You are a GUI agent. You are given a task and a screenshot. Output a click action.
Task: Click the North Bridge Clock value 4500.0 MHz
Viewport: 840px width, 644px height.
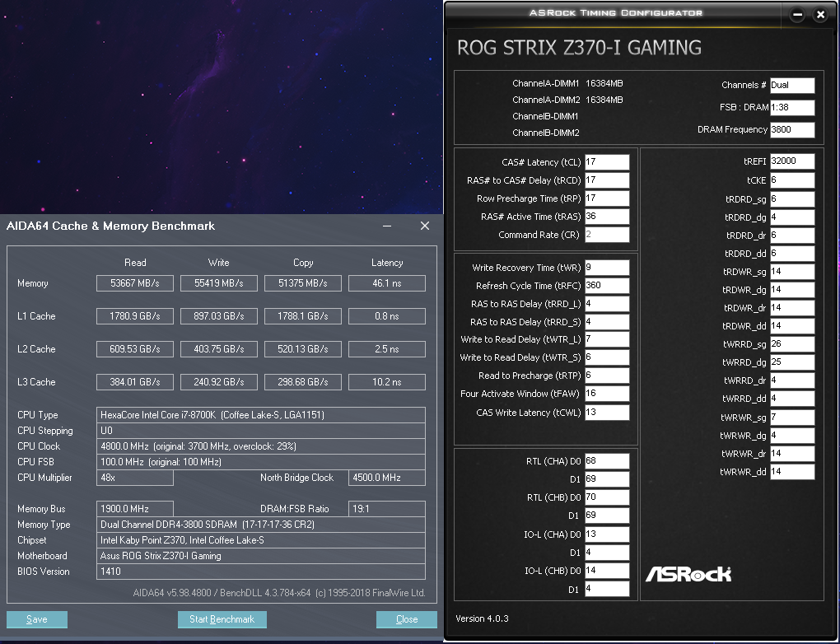coord(387,478)
